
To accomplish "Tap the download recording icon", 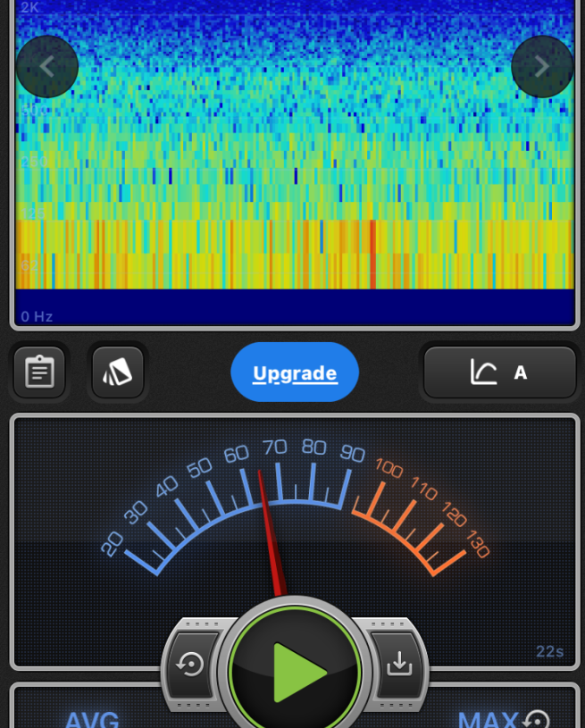I will click(398, 664).
